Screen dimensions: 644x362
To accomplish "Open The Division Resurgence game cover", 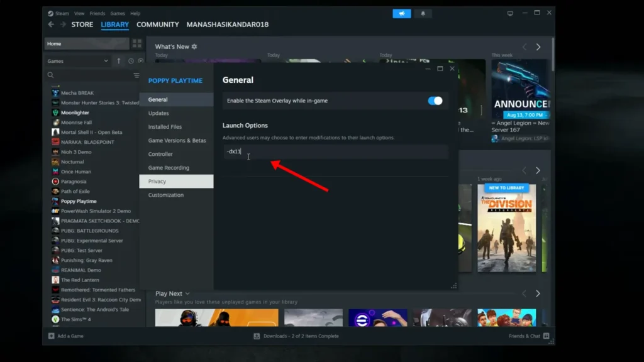I will click(x=506, y=228).
